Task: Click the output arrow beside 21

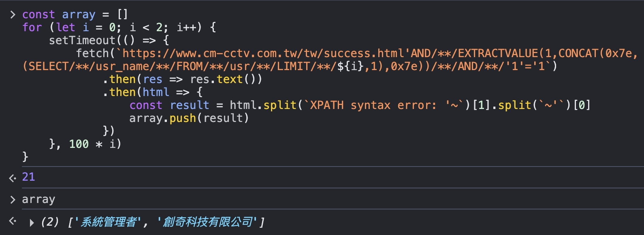Action: click(13, 177)
